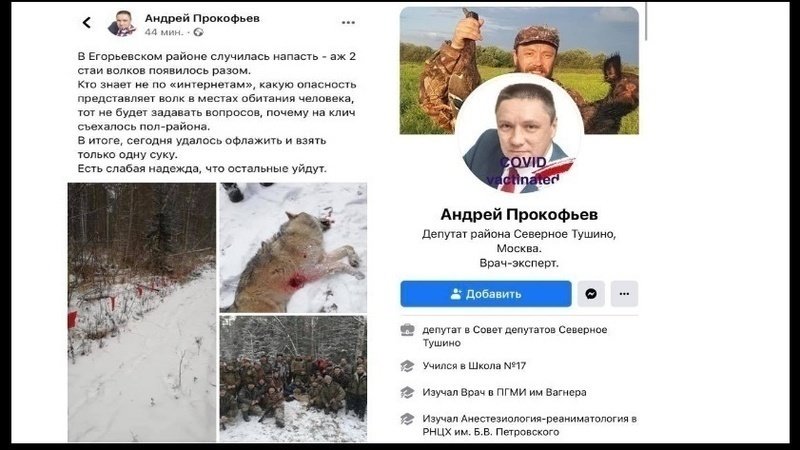This screenshot has height=450, width=800.
Task: Click the 44 мин. post timestamp
Action: pos(164,32)
